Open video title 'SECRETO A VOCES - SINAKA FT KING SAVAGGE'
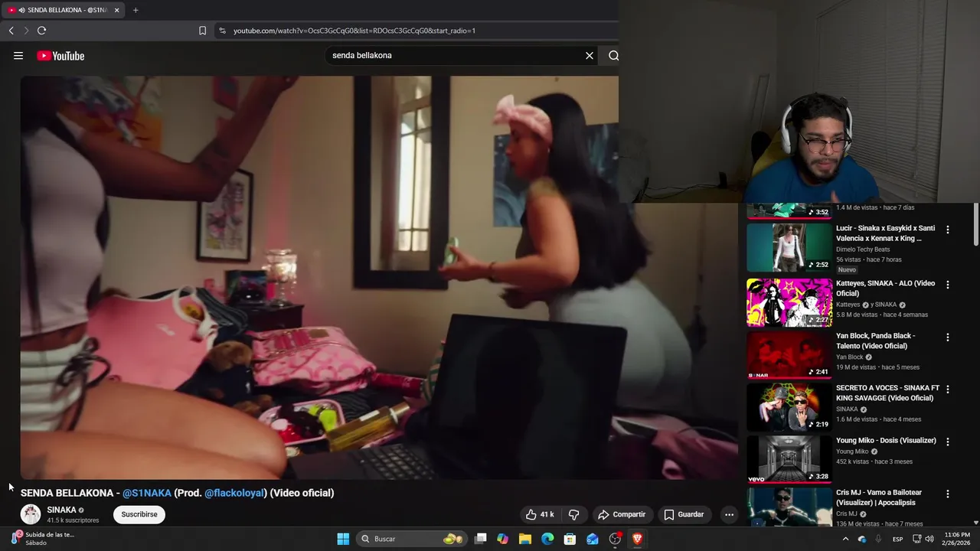Image resolution: width=980 pixels, height=551 pixels. pos(887,393)
